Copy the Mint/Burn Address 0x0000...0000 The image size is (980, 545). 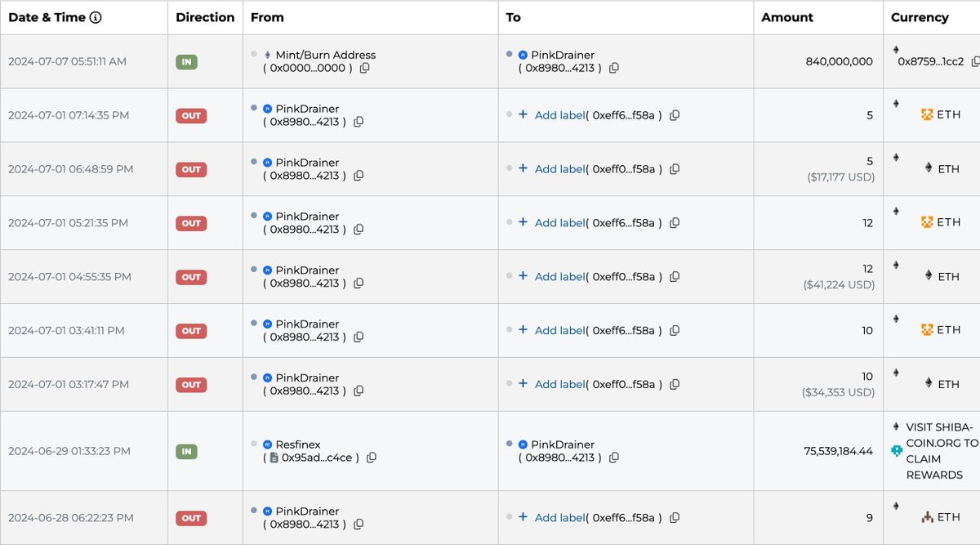(x=364, y=68)
